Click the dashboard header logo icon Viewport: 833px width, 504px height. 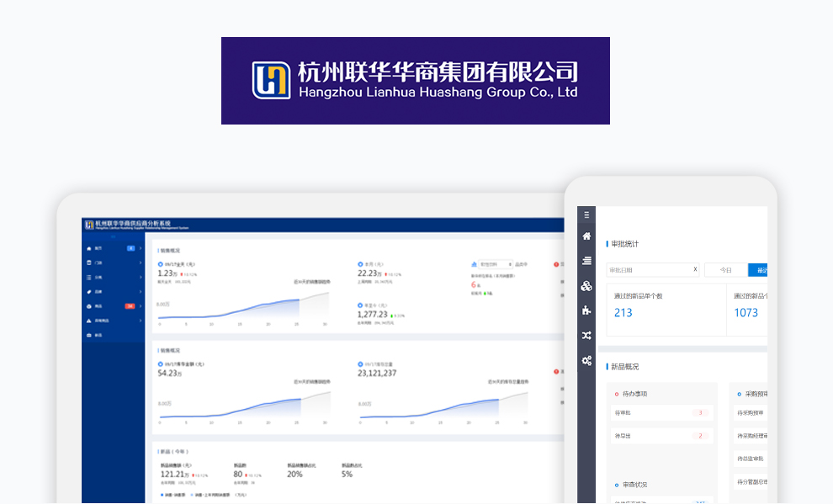click(89, 225)
